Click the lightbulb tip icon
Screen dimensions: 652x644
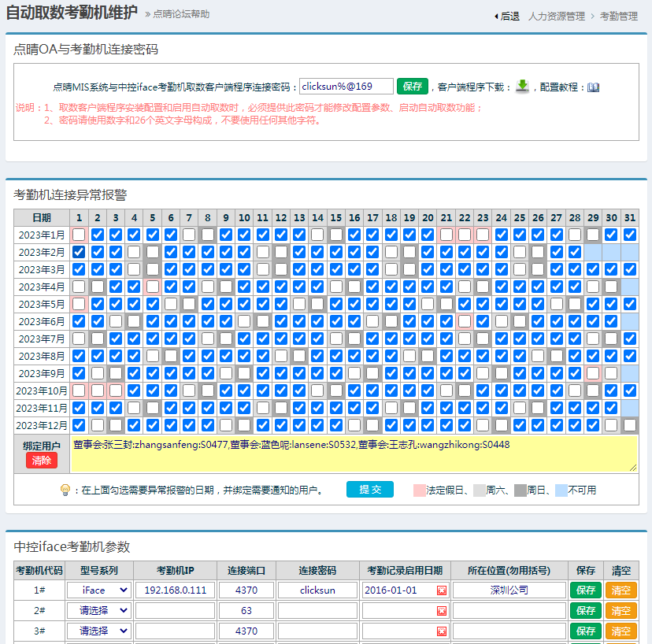(x=65, y=490)
